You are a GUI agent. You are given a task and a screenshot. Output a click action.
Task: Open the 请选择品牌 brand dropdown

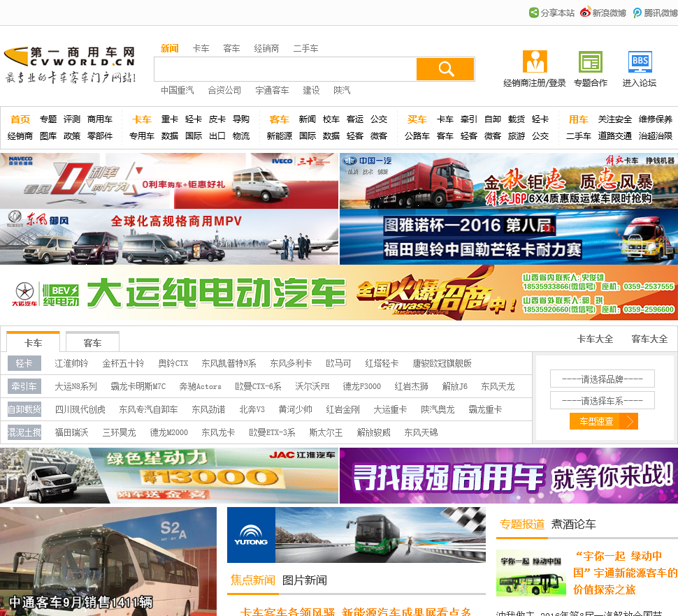click(x=602, y=379)
